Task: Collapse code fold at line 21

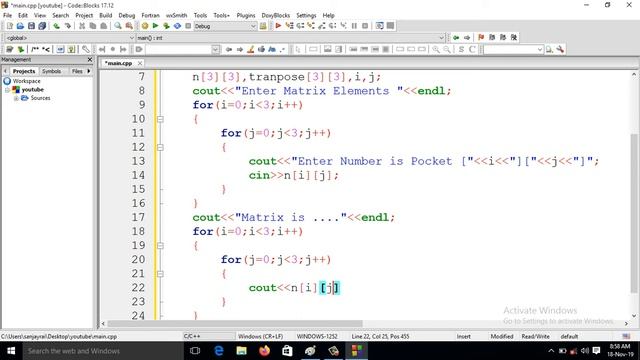Action: pos(160,274)
